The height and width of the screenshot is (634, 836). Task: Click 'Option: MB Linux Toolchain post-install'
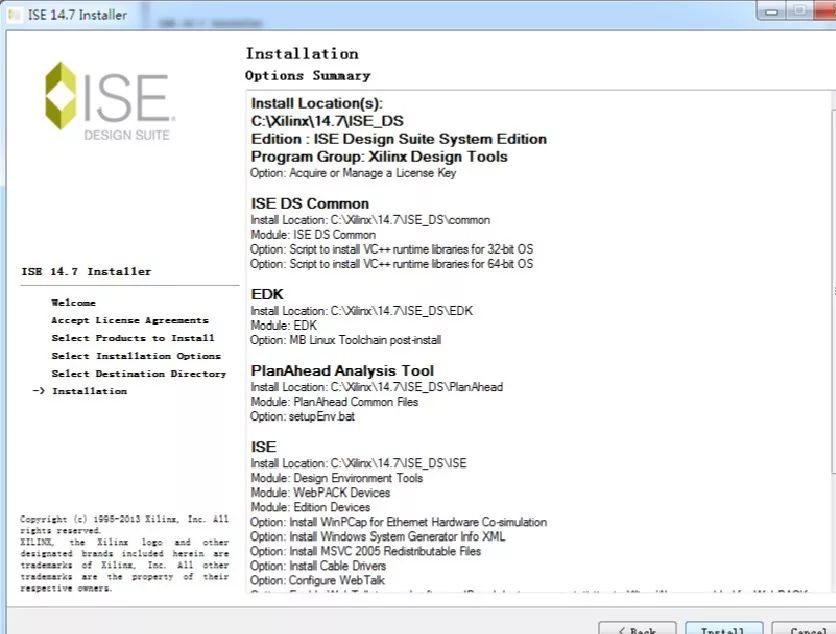pos(345,340)
